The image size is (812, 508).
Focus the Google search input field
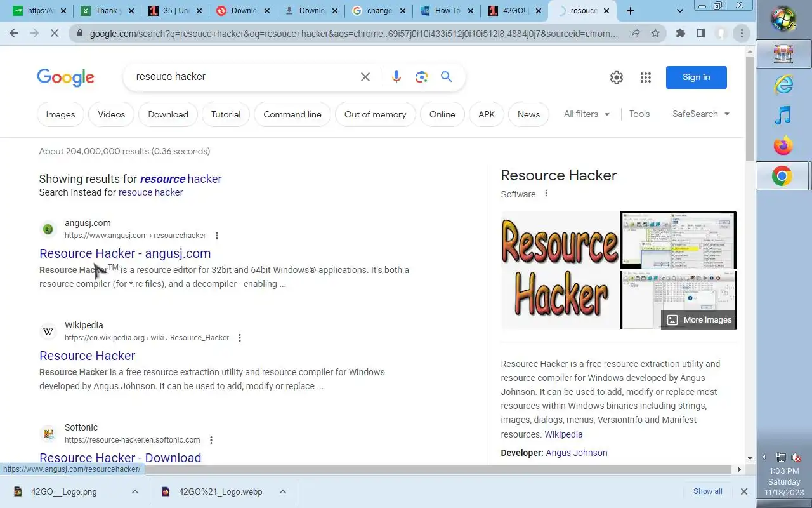244,77
